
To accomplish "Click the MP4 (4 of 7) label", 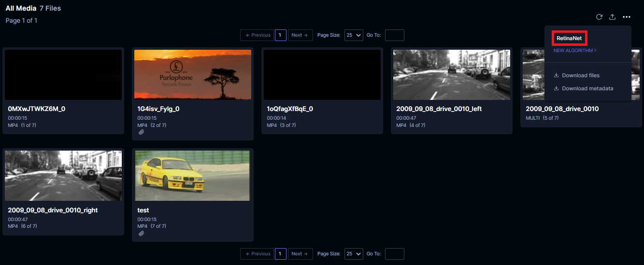I will click(411, 125).
